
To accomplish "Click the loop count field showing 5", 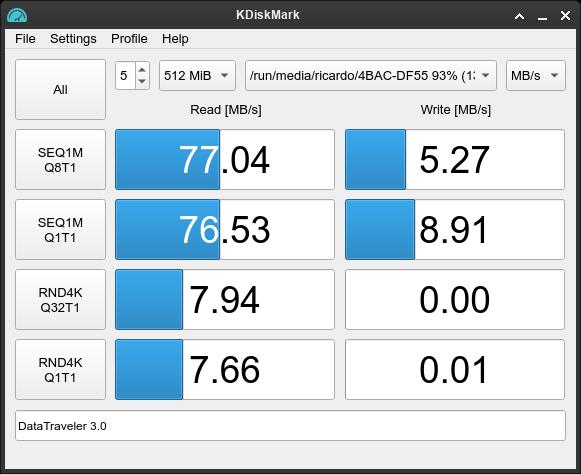I will coord(126,76).
